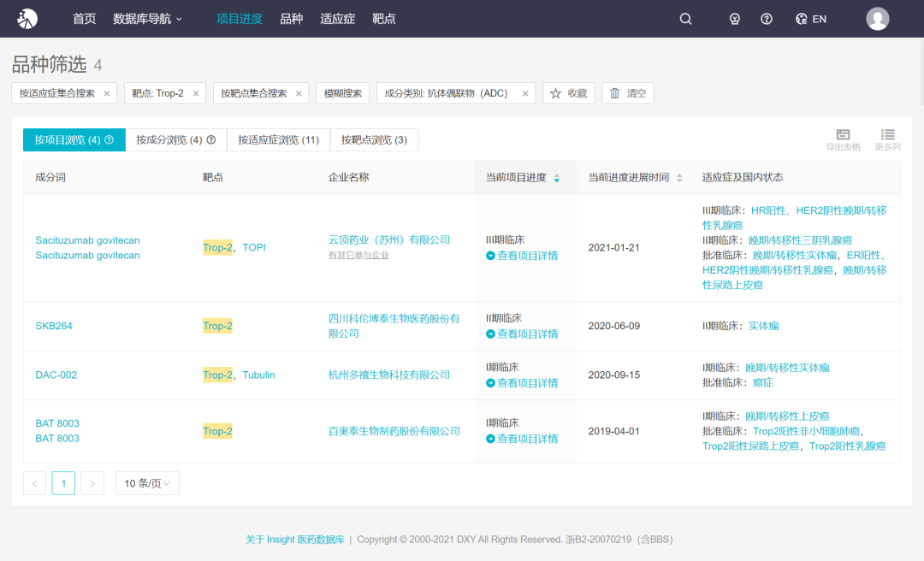Open 关于 Insight 医药数据库 footer link
924x561 pixels.
pos(295,540)
